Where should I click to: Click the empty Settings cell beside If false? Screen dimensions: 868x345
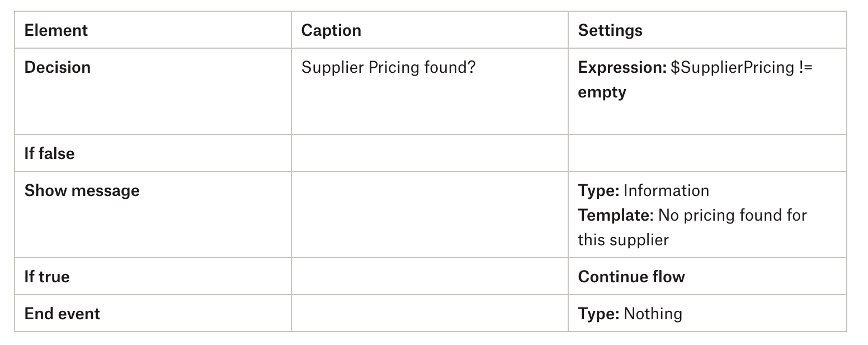[707, 153]
